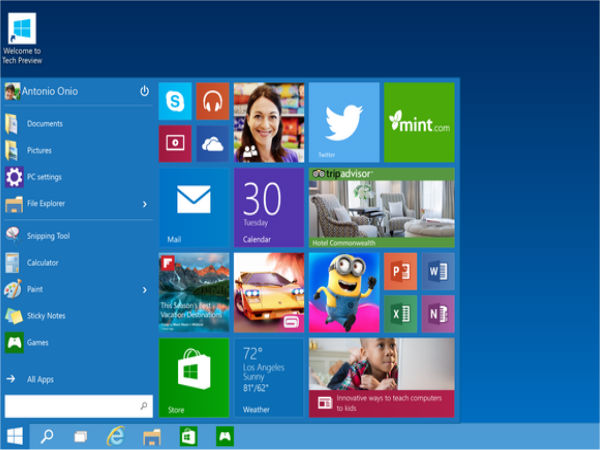The image size is (600, 450).
Task: Launch the Excel tile
Action: click(x=400, y=313)
